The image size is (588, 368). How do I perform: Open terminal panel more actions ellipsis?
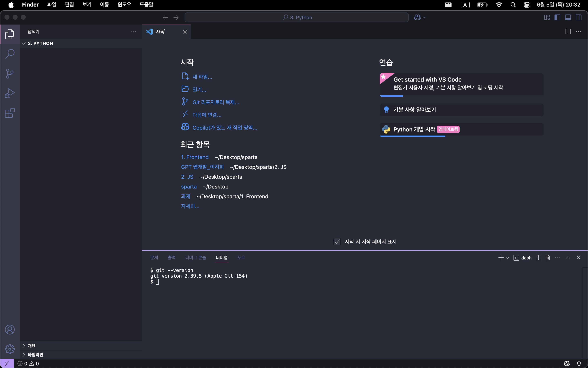tap(558, 258)
